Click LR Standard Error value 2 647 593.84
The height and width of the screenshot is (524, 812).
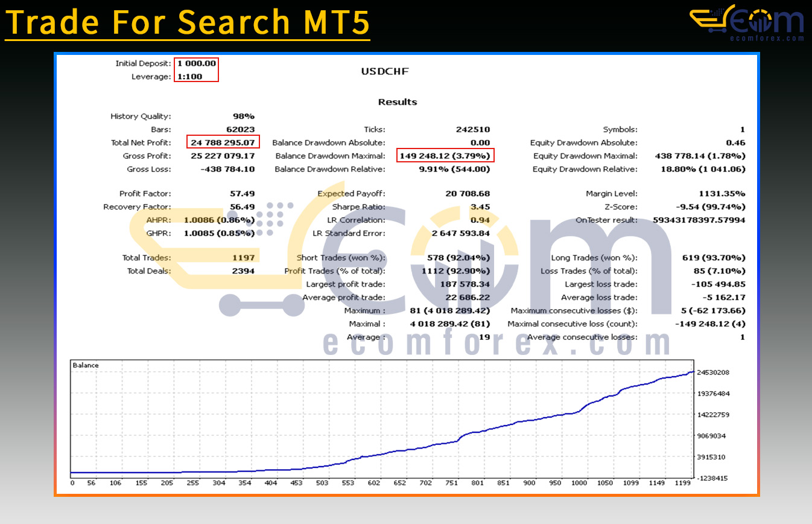point(461,234)
